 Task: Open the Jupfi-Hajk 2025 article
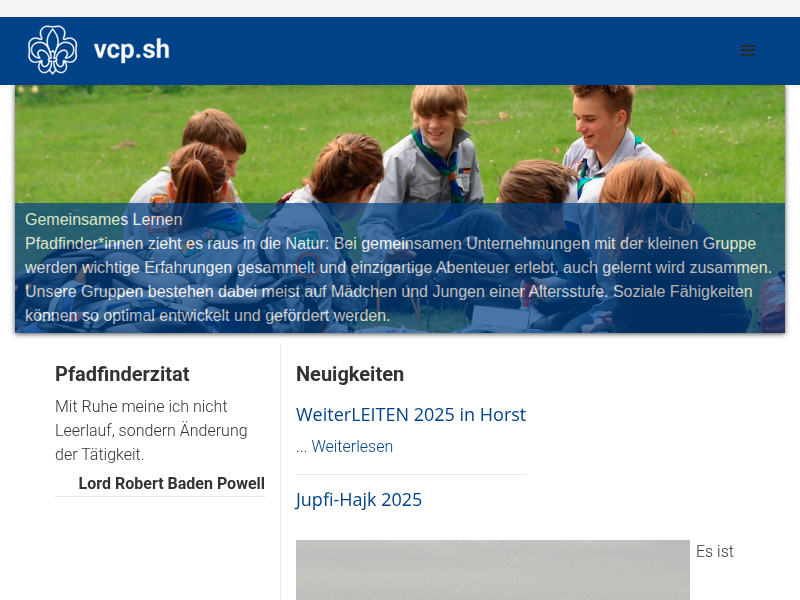[x=359, y=500]
